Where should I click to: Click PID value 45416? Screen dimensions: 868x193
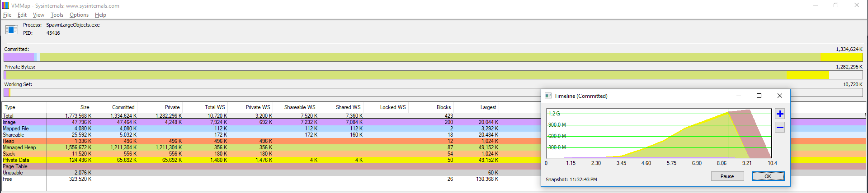click(53, 33)
